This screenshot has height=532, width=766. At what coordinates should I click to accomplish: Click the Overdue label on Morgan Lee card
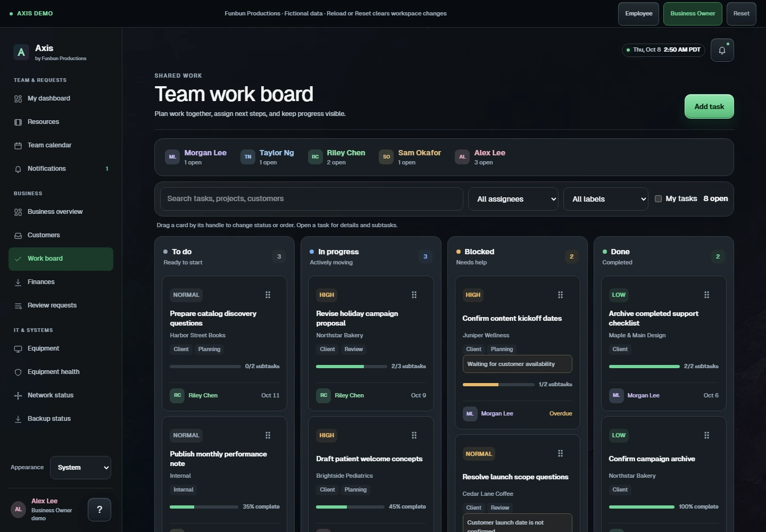point(561,413)
